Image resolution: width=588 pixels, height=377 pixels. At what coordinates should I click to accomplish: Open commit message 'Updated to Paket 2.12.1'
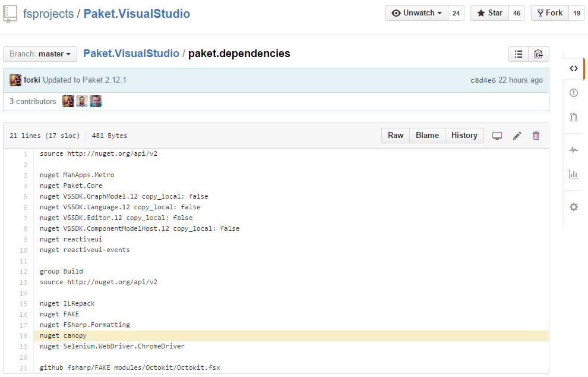84,80
